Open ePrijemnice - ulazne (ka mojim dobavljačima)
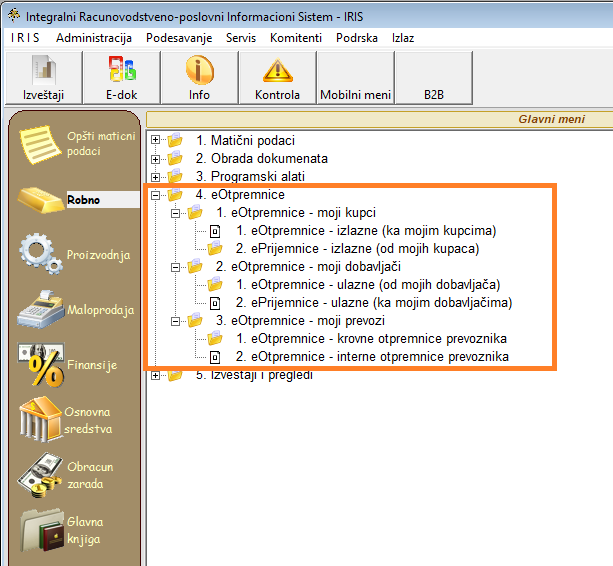 coord(374,302)
